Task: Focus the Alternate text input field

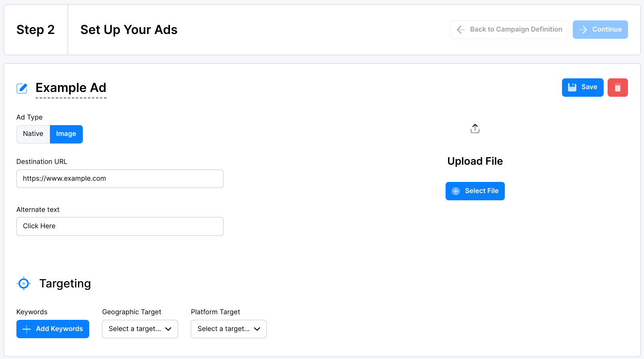Action: (x=120, y=227)
